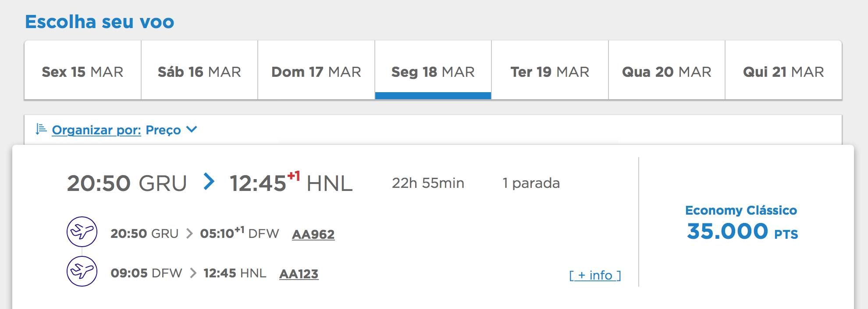
Task: Click the sort icon beside Organizar por
Action: [x=41, y=129]
